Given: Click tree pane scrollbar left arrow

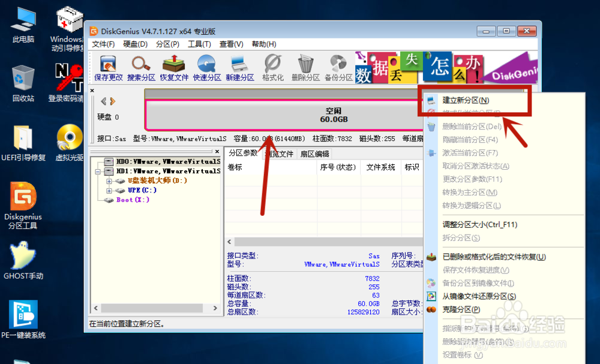Looking at the screenshot, I should pyautogui.click(x=96, y=308).
